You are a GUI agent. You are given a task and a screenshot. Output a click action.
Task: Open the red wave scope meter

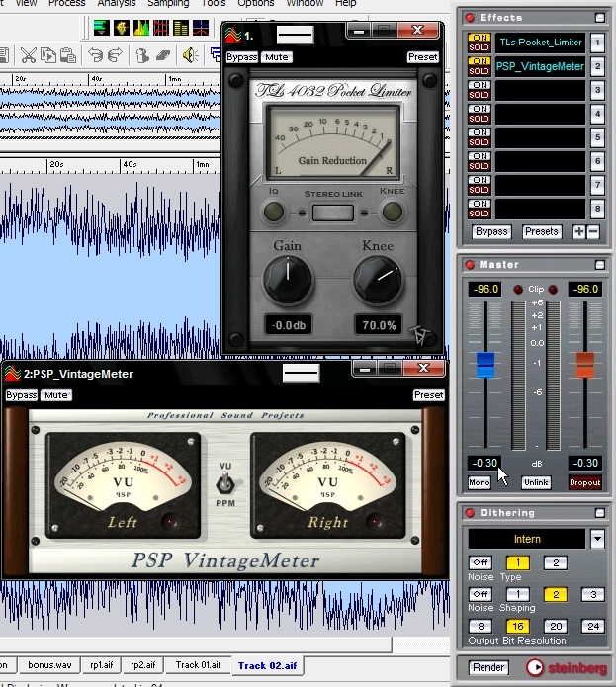click(161, 28)
